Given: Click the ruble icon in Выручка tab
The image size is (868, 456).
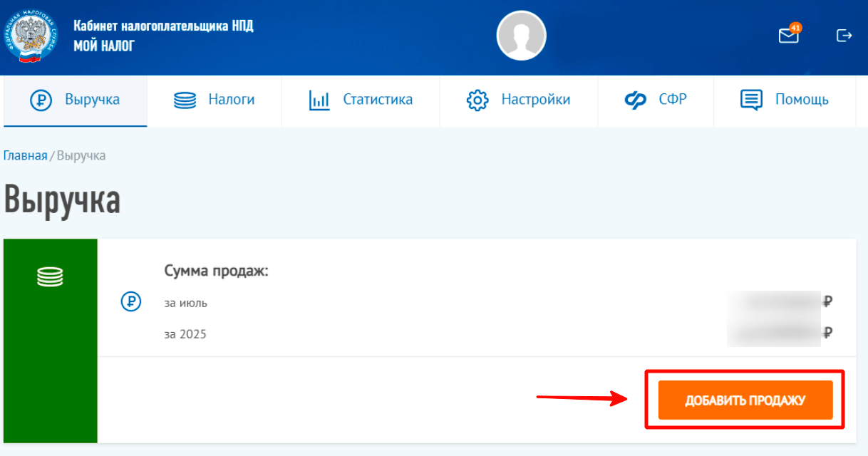Looking at the screenshot, I should point(41,100).
